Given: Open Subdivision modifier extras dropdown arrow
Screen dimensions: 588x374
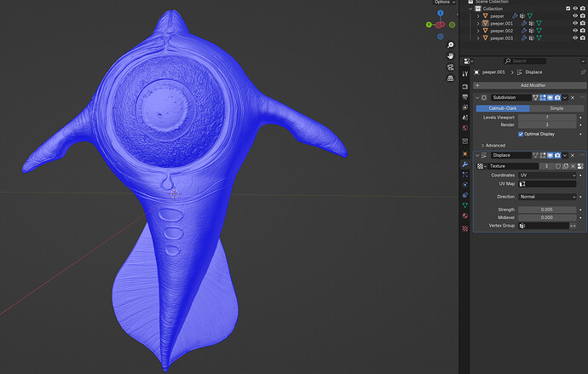Looking at the screenshot, I should coord(565,97).
